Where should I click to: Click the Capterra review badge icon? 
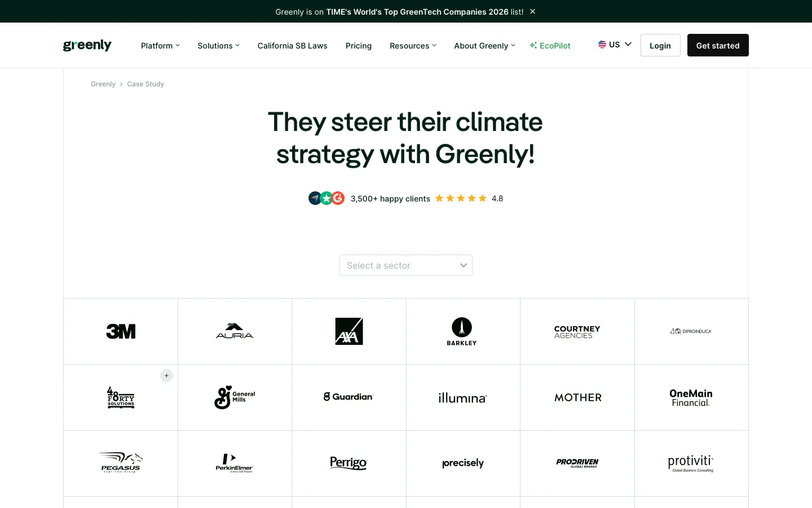[315, 198]
